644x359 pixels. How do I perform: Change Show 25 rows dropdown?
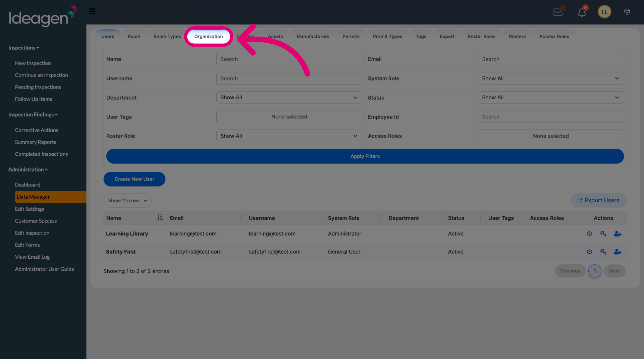tap(127, 201)
